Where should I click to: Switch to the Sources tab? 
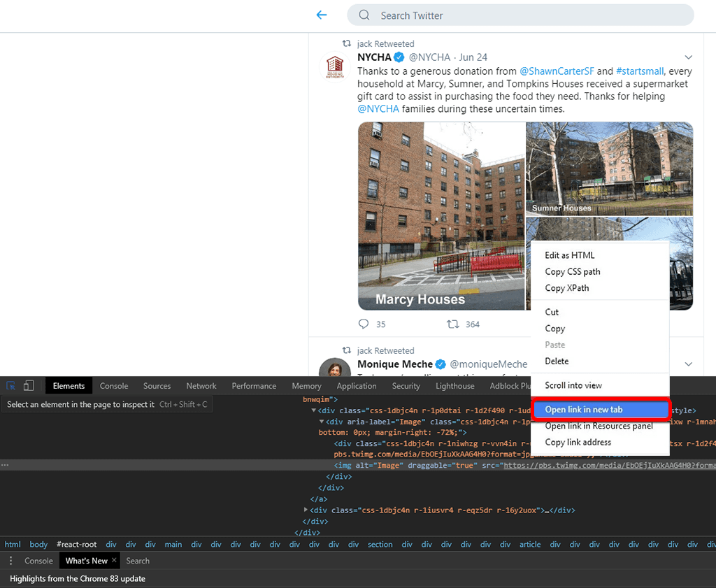tap(157, 386)
